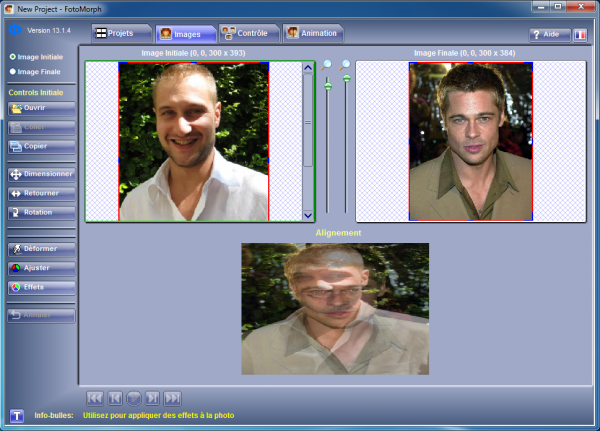Click the Ouvrir folder button
The width and height of the screenshot is (600, 431).
coord(42,107)
